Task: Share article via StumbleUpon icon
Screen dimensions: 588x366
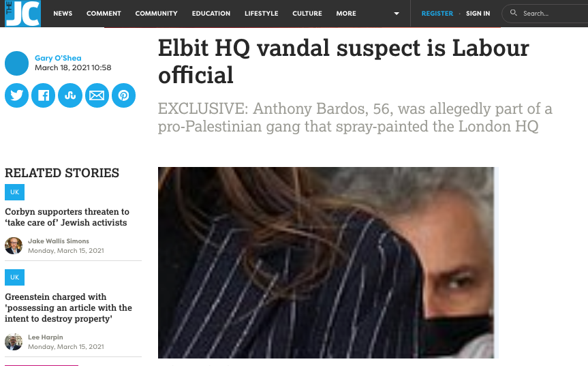Action: (x=70, y=95)
